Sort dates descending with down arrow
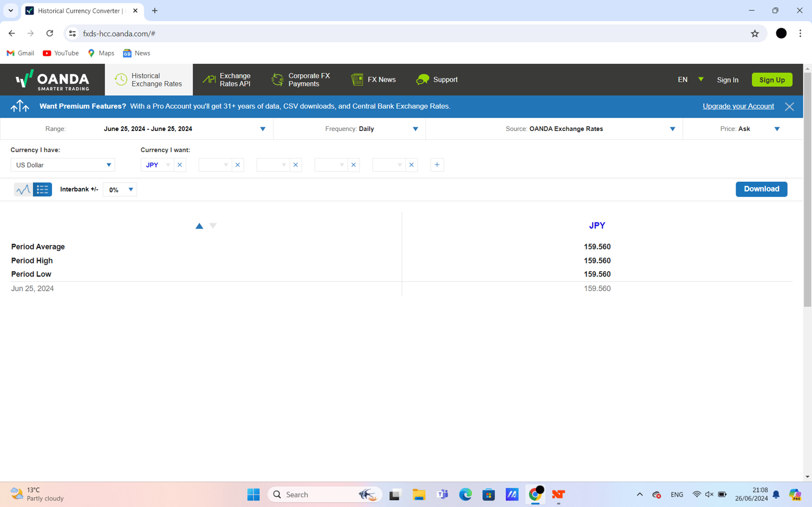This screenshot has height=507, width=812. pyautogui.click(x=213, y=226)
